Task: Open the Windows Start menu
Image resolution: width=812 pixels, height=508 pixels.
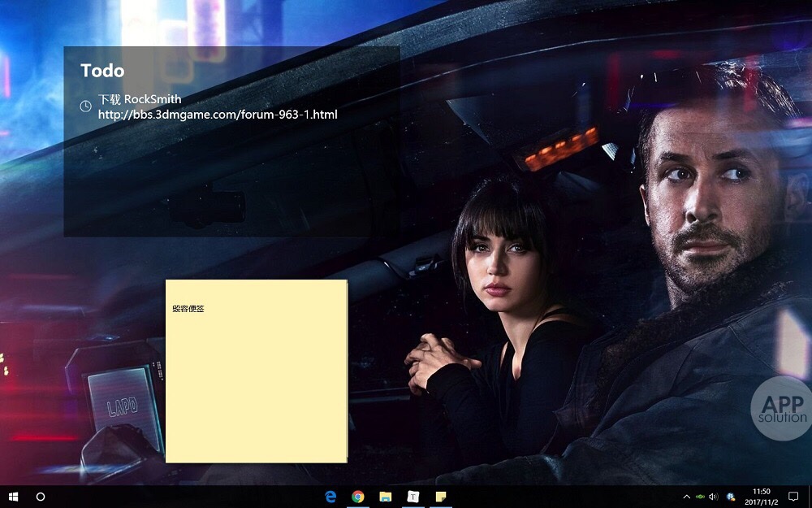Action: [x=13, y=496]
